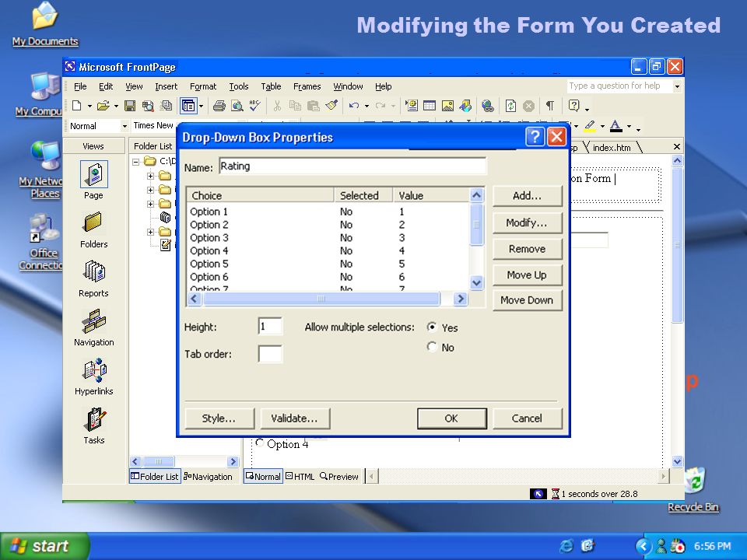This screenshot has width=747, height=560.
Task: Open My Documents desktop icon
Action: click(x=45, y=24)
